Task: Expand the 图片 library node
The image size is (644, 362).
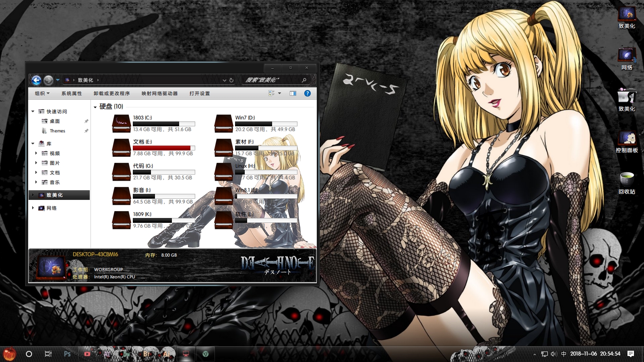Action: click(x=36, y=163)
